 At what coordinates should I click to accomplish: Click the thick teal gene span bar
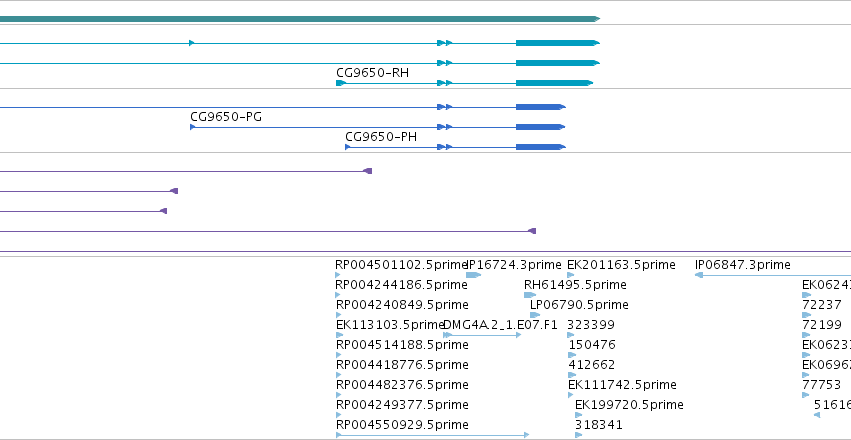click(300, 19)
